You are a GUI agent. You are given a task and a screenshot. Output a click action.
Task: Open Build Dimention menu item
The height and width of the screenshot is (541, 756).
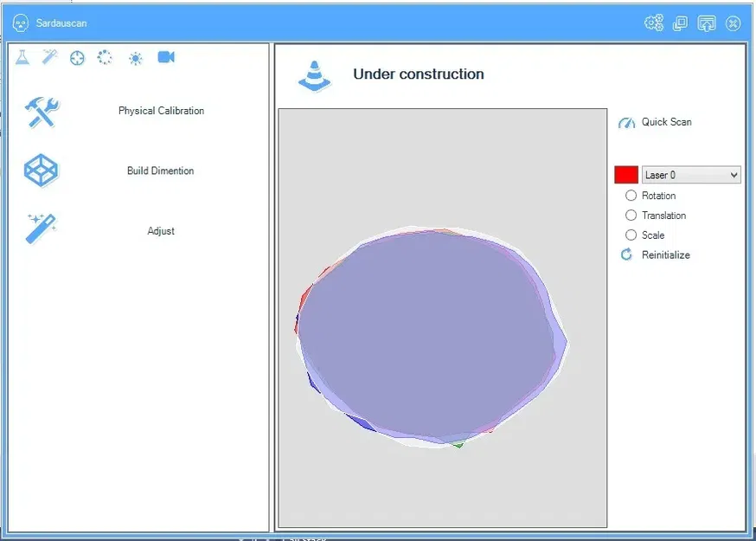[x=161, y=171]
